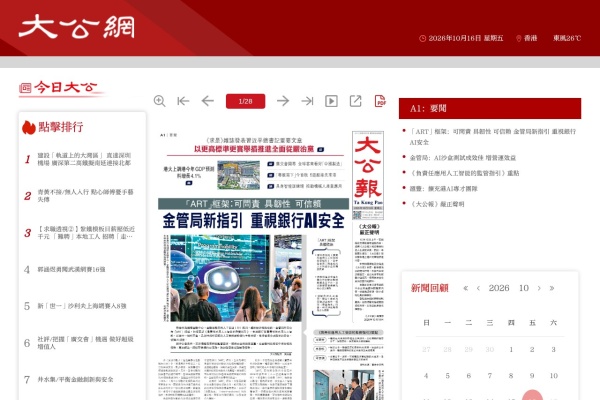Go to previous month with single-left chevron
Screen dimensions: 600x400
point(478,288)
